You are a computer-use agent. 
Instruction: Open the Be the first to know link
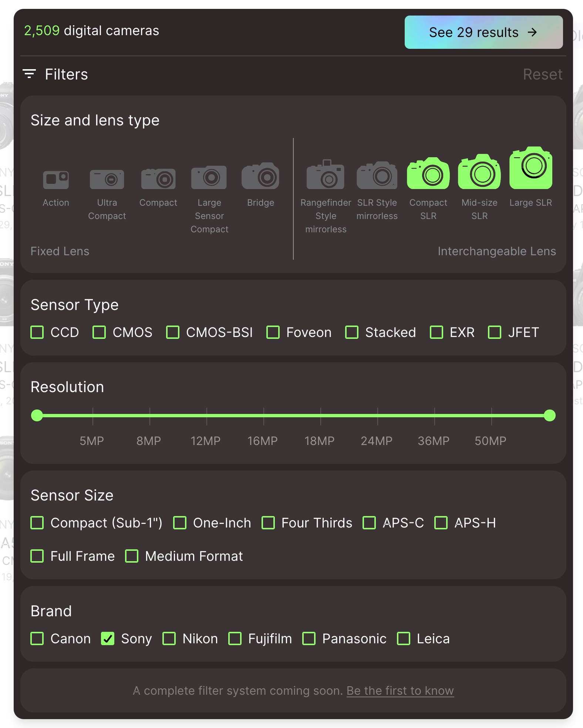(400, 691)
